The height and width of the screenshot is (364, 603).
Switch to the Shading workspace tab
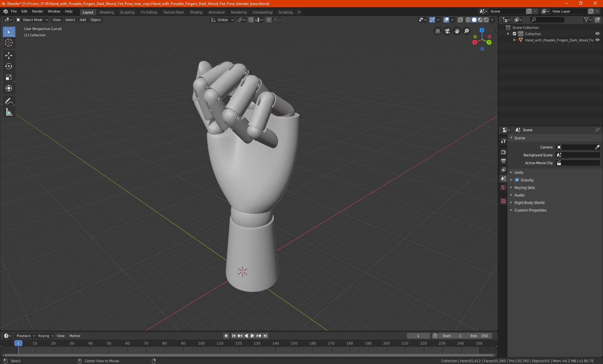click(196, 12)
